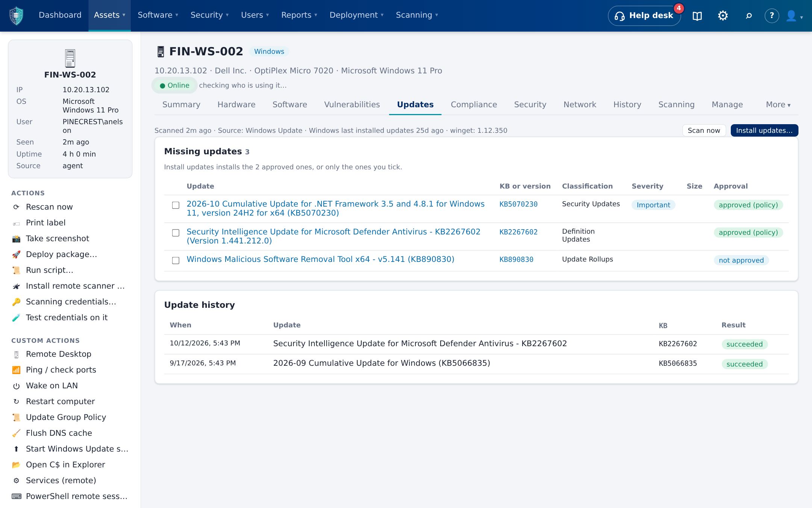The height and width of the screenshot is (508, 812).
Task: Open the KB890830 link
Action: click(x=516, y=260)
